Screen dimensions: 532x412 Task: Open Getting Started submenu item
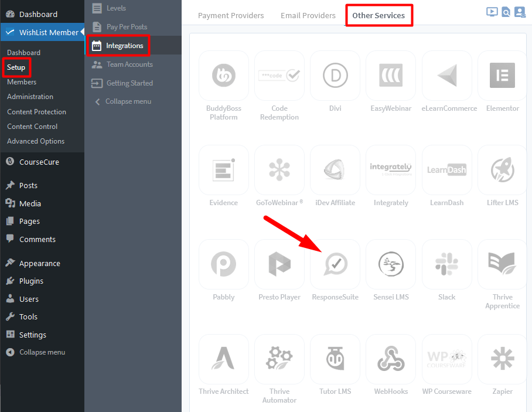point(133,83)
